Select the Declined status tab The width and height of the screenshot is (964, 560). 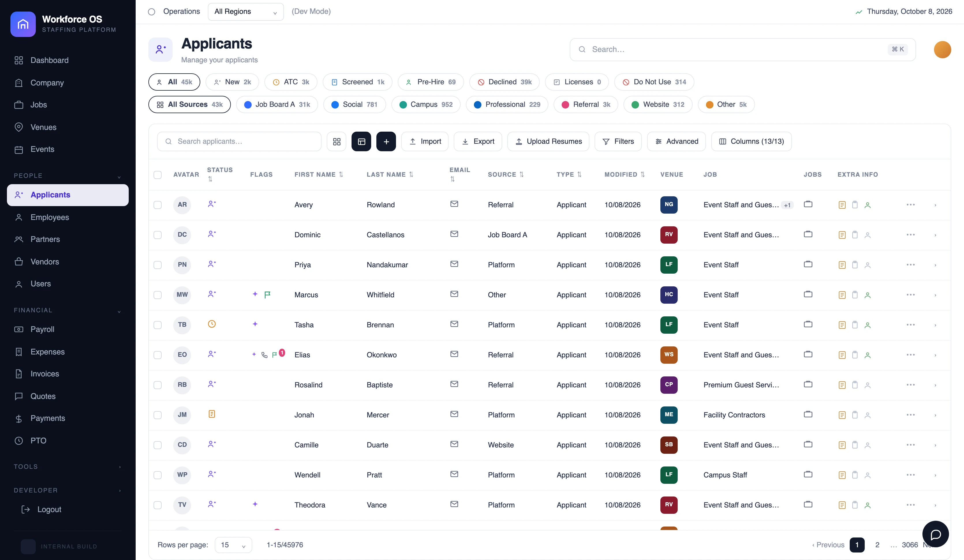(x=504, y=82)
